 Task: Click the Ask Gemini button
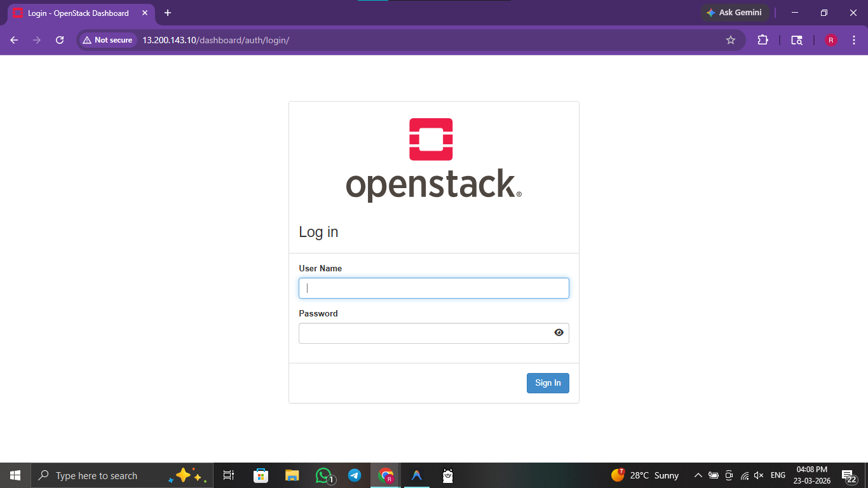click(735, 13)
